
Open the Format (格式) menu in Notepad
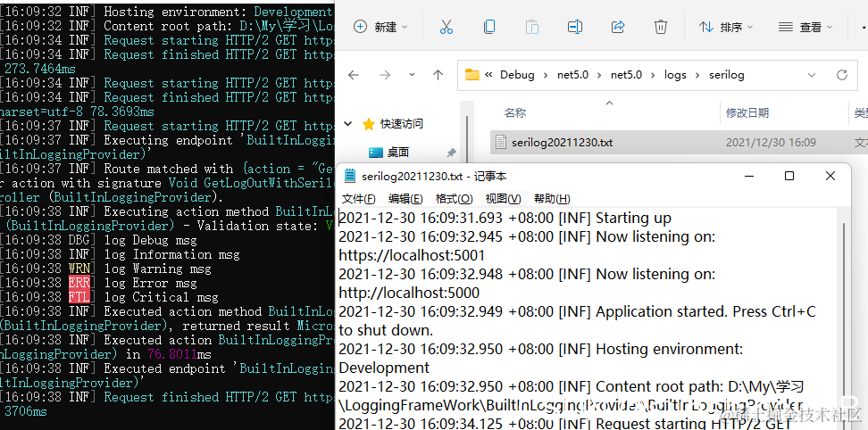455,198
